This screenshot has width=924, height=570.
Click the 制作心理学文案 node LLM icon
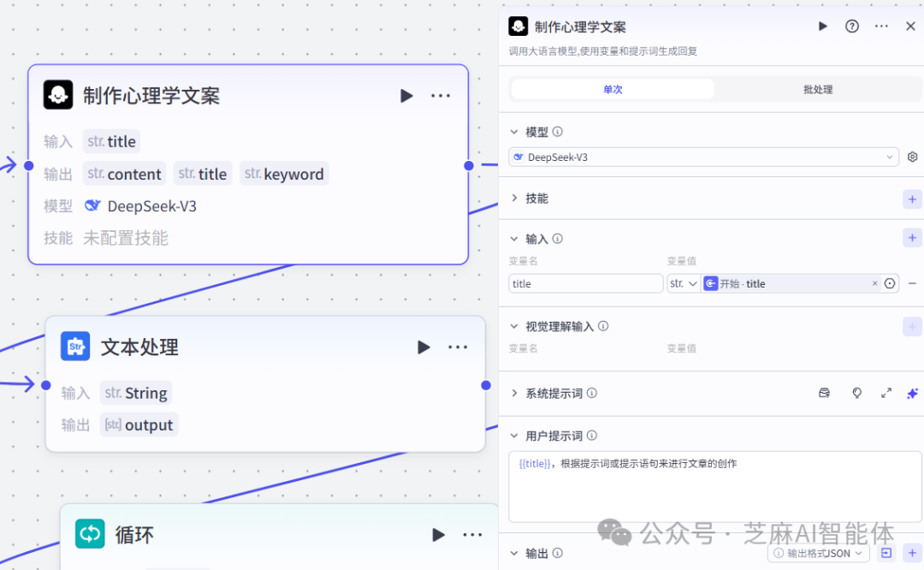(58, 95)
